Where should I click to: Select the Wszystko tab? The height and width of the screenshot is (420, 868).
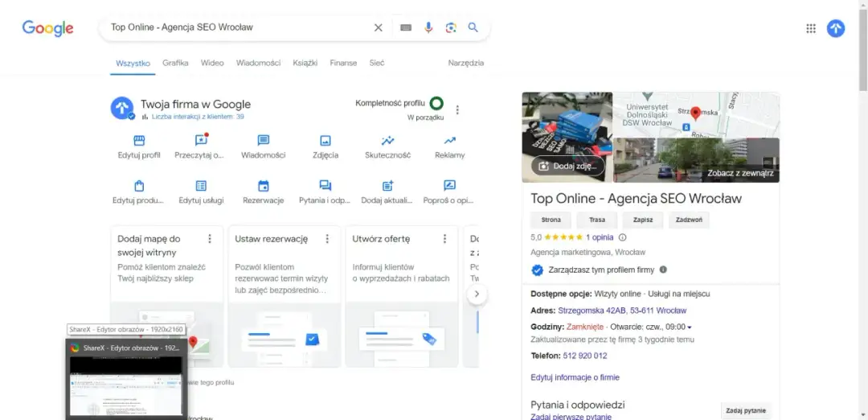133,64
